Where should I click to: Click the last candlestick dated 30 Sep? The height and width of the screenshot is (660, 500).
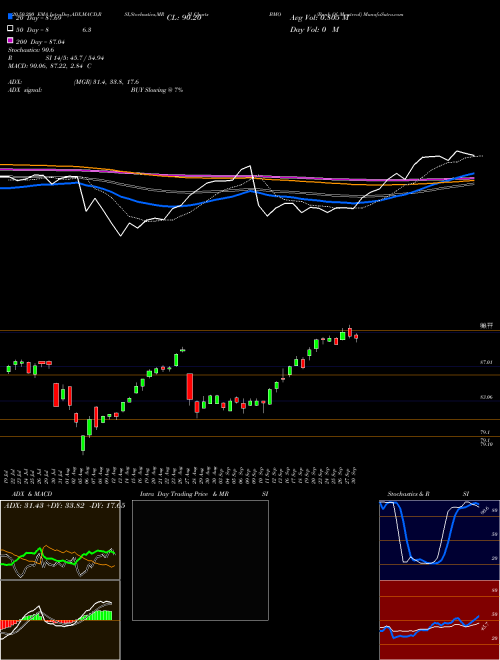356,337
